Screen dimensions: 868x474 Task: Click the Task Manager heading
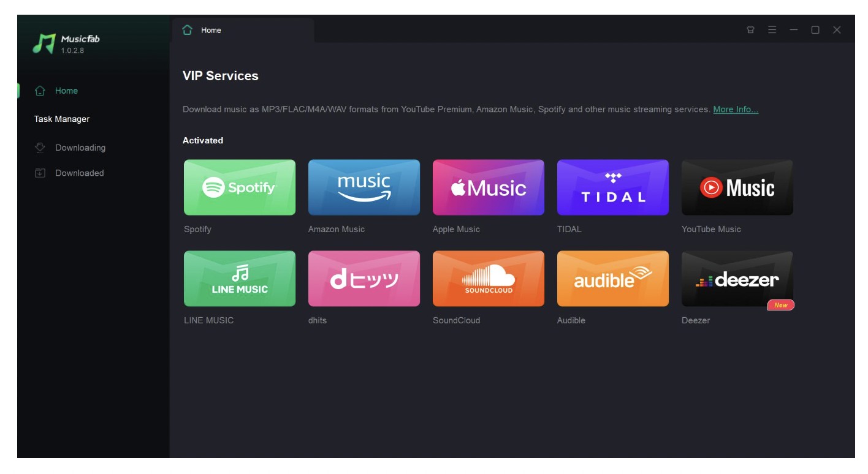62,119
